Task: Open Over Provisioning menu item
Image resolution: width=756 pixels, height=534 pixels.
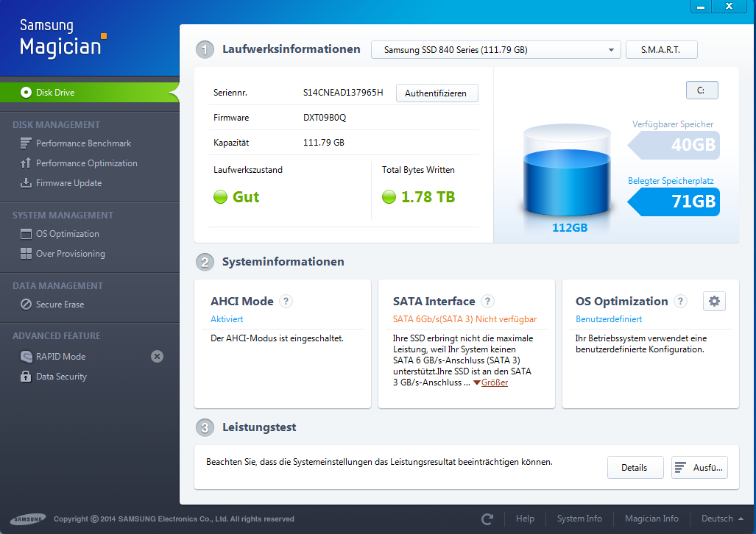Action: (71, 254)
